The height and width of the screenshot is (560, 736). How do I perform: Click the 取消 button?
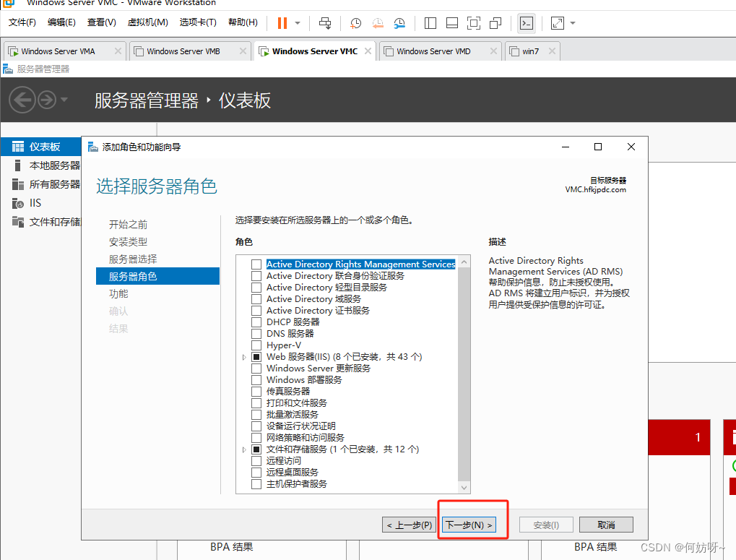coord(607,525)
